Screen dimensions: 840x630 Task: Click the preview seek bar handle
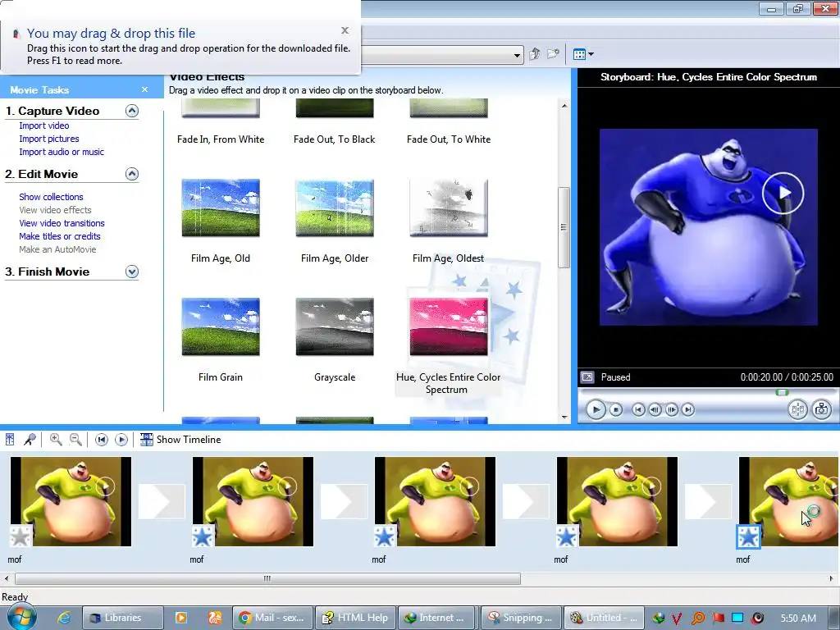[x=782, y=393]
